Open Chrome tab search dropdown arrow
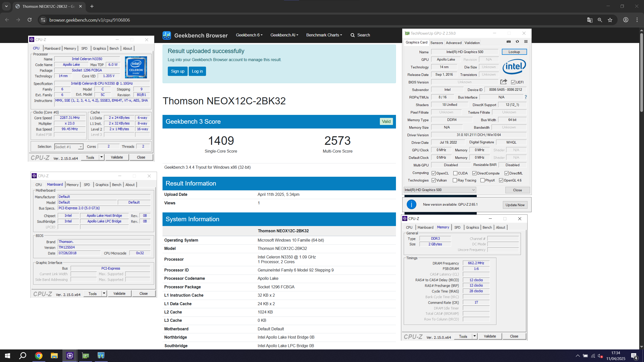This screenshot has height=362, width=644. click(x=6, y=6)
